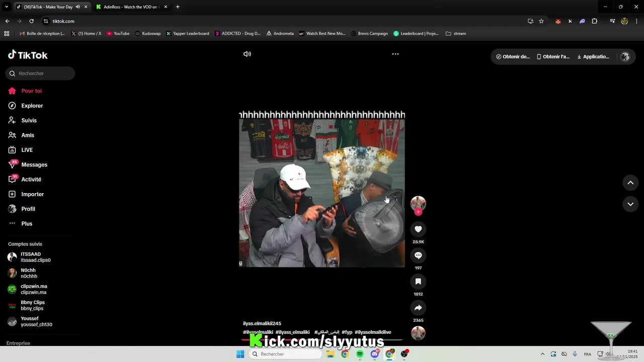Show hidden system tray icons
The width and height of the screenshot is (644, 362).
click(x=542, y=354)
